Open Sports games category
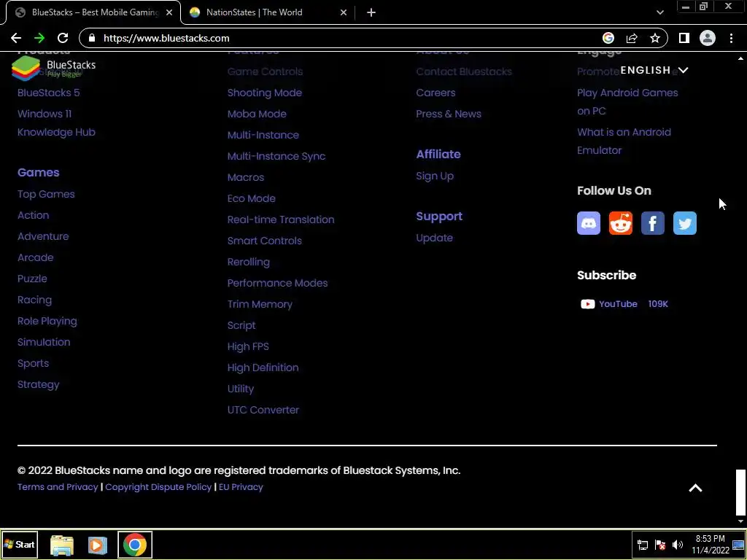The width and height of the screenshot is (747, 560). [x=34, y=363]
